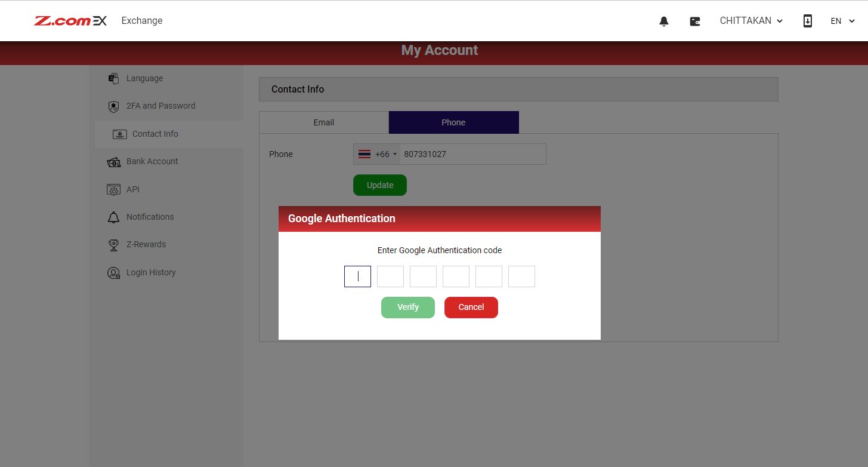Viewport: 868px width, 467px height.
Task: Click the Contact Info sidebar icon
Action: tap(119, 134)
